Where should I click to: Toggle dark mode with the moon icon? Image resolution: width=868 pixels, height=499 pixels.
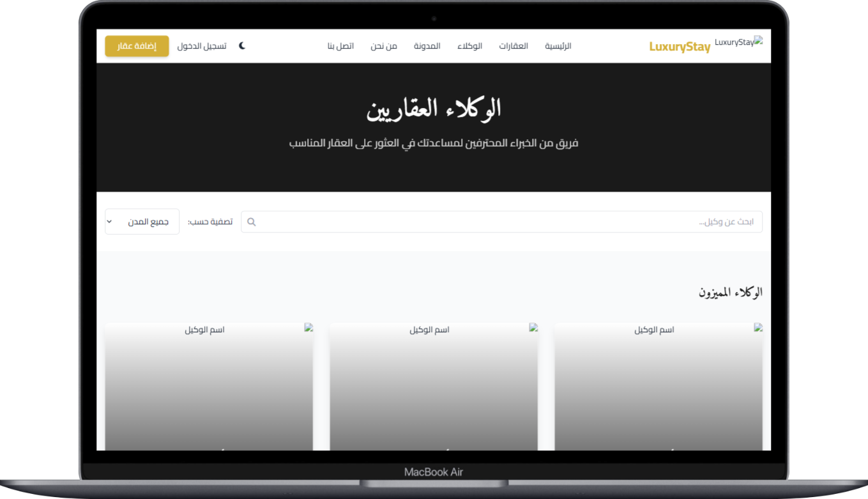242,46
